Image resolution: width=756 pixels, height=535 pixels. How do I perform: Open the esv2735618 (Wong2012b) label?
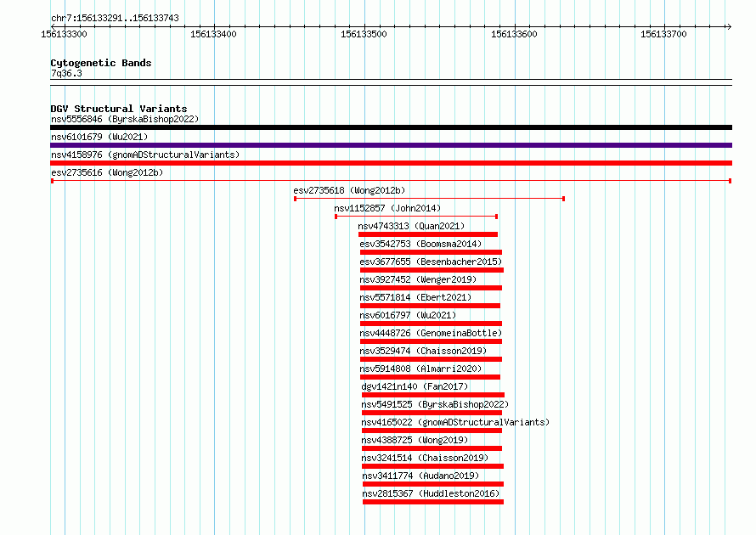349,190
